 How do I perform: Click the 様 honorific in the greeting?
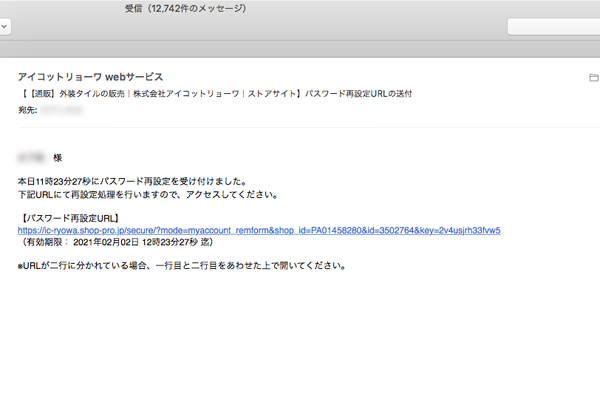pyautogui.click(x=57, y=158)
